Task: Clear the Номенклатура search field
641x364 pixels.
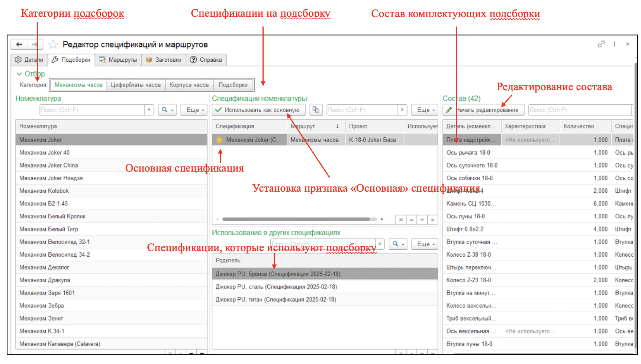Action: pyautogui.click(x=149, y=110)
